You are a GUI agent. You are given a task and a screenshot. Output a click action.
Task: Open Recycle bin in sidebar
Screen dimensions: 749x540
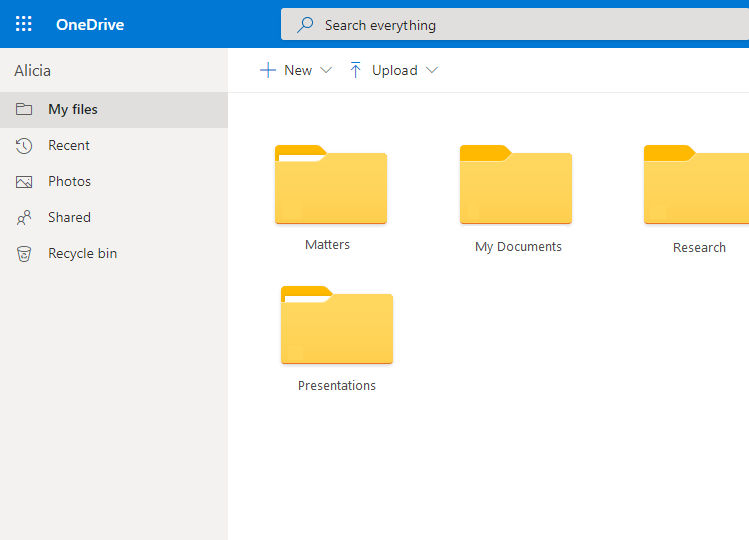click(114, 253)
